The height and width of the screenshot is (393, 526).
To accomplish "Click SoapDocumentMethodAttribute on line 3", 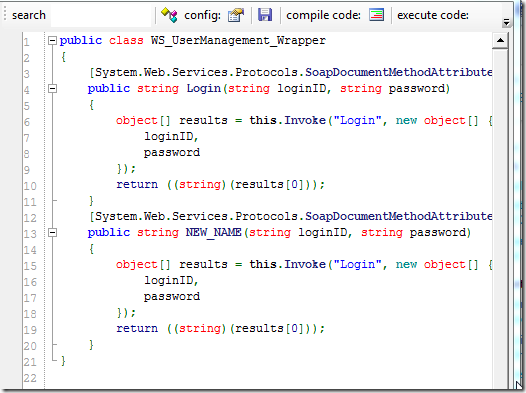I will (x=399, y=72).
